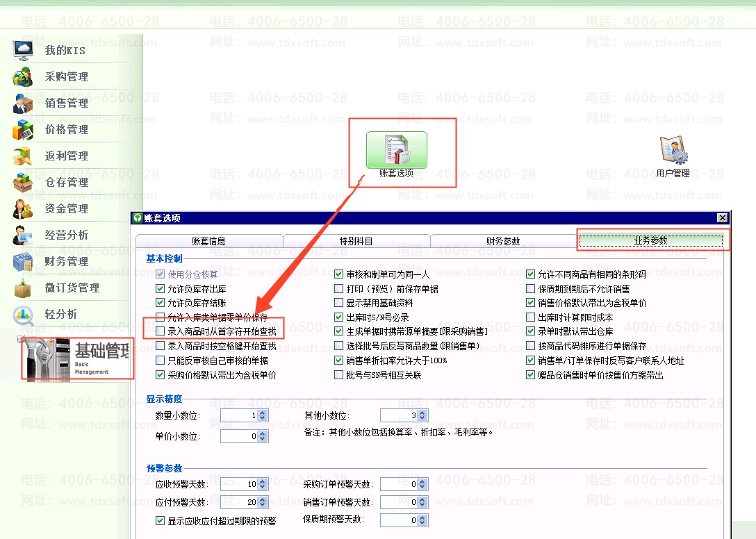
Task: Open the 账套选项 icon
Action: point(396,150)
